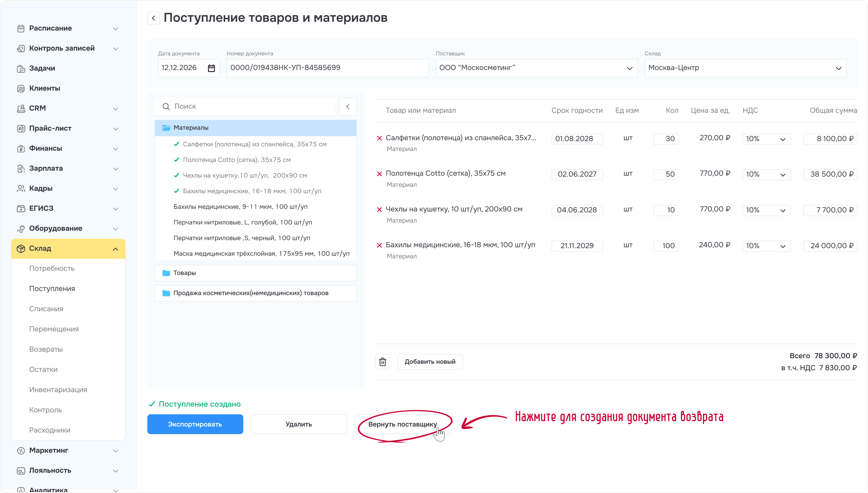Viewport: 868px width, 493px height.
Task: Click the Номер документа input field
Action: (327, 68)
